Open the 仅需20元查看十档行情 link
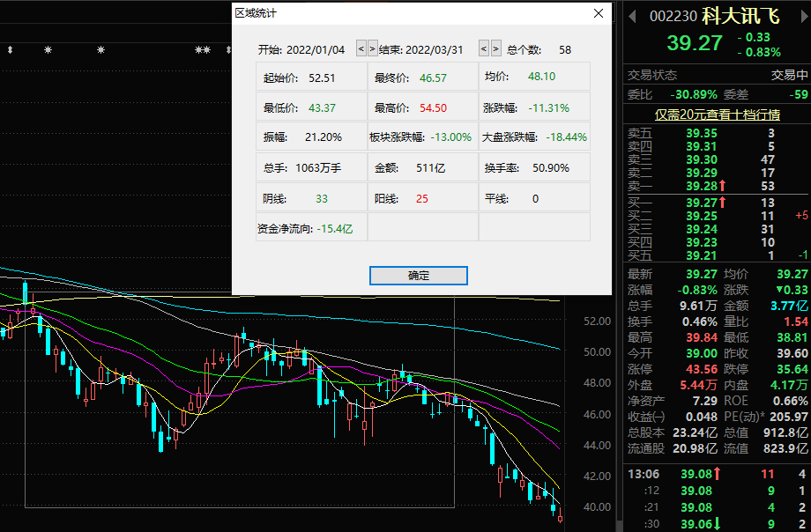Screen dimensions: 811x532 [x=717, y=115]
